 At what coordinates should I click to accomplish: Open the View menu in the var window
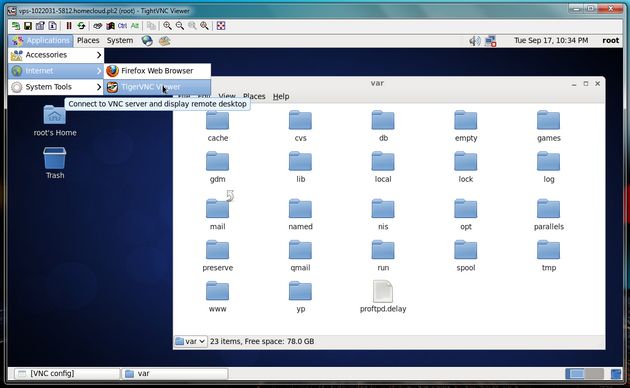point(227,96)
